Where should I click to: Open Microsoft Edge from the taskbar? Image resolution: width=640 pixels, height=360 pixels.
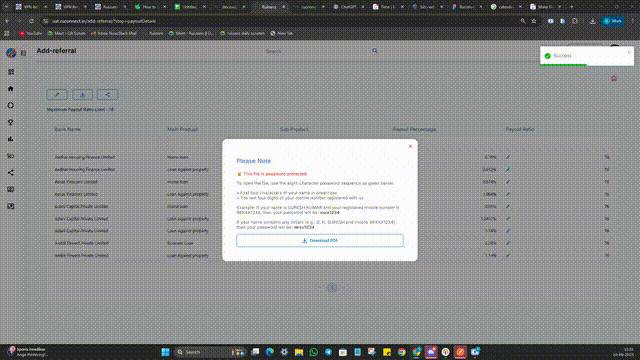269,352
